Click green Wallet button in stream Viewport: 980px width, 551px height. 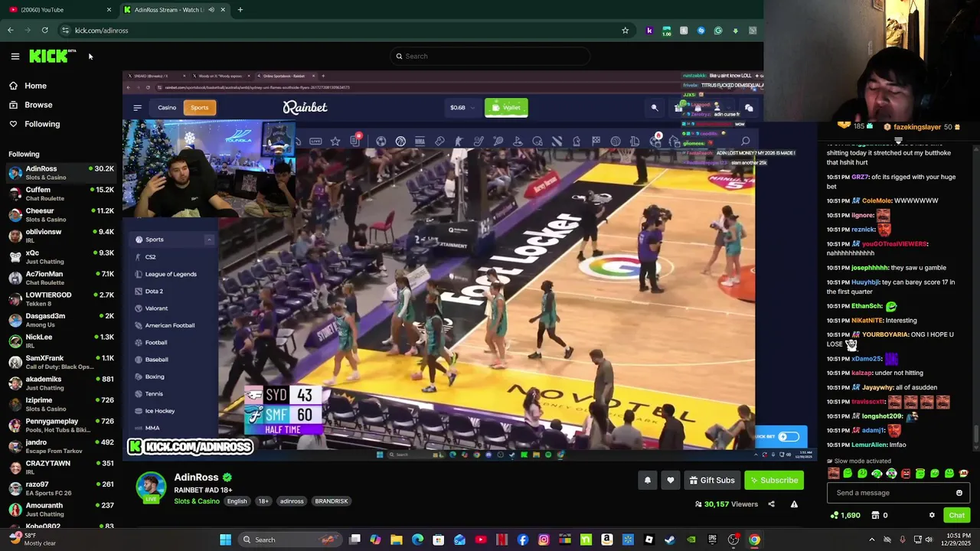coord(506,108)
